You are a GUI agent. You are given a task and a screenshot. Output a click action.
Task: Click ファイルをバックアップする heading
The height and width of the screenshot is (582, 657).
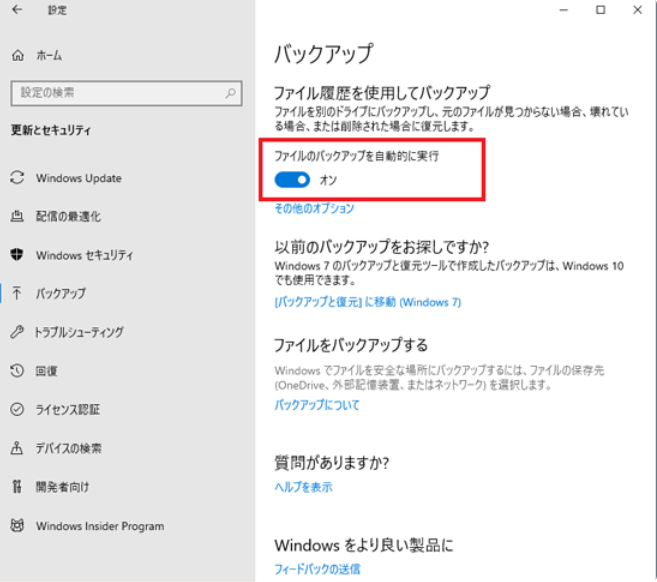351,345
